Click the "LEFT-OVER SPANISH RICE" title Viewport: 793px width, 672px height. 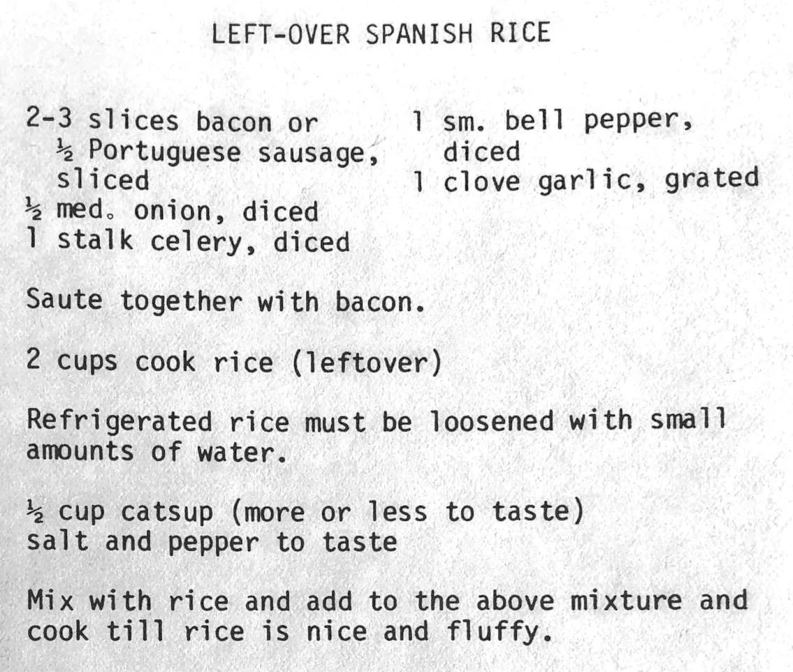[x=381, y=34]
